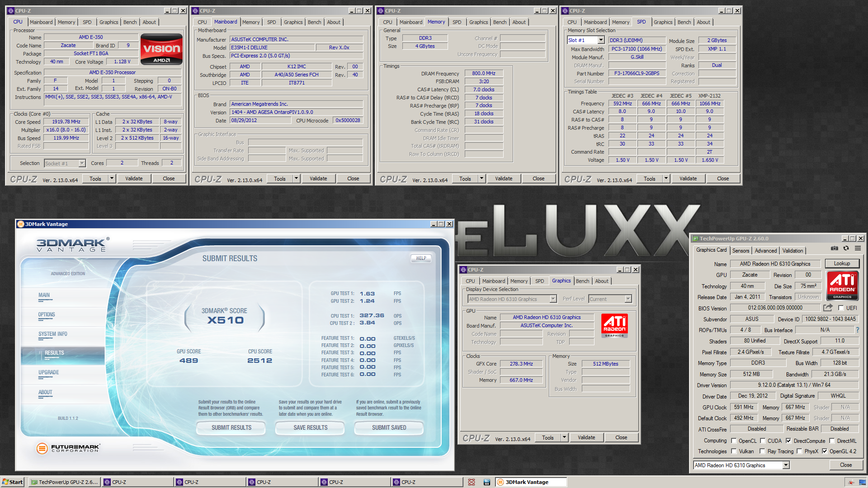Click Validate in the CPU-Z Graphics window
The image size is (868, 488).
click(586, 437)
